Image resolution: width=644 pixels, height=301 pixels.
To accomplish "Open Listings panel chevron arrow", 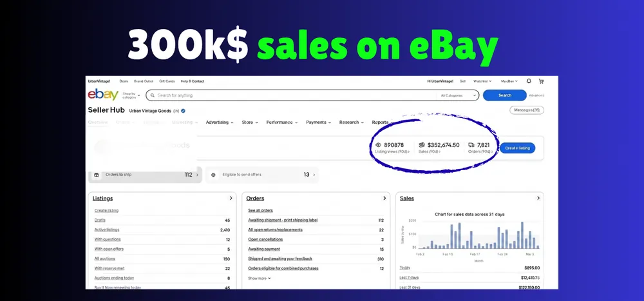I will (231, 199).
